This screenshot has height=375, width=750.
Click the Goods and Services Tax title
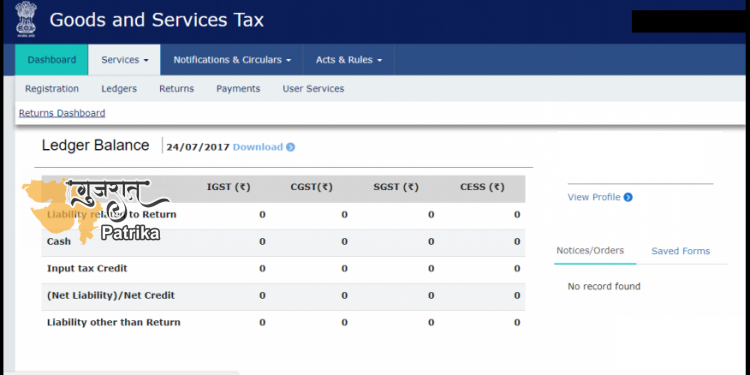pos(156,20)
